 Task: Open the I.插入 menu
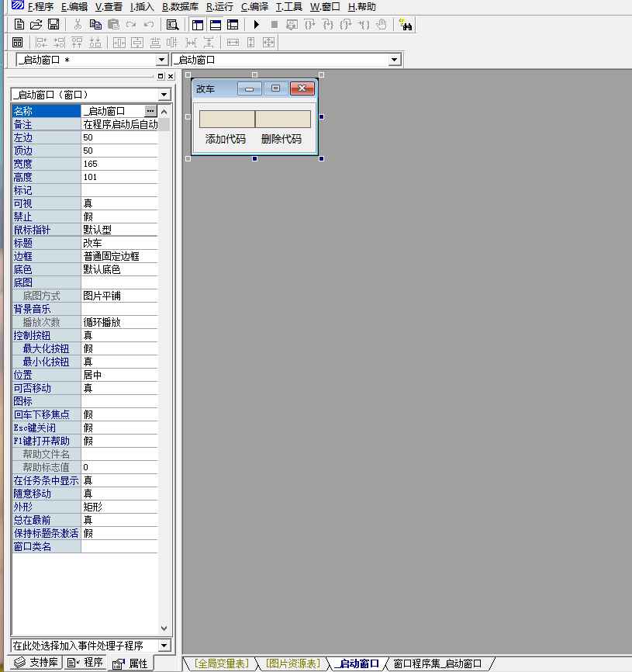pyautogui.click(x=142, y=7)
